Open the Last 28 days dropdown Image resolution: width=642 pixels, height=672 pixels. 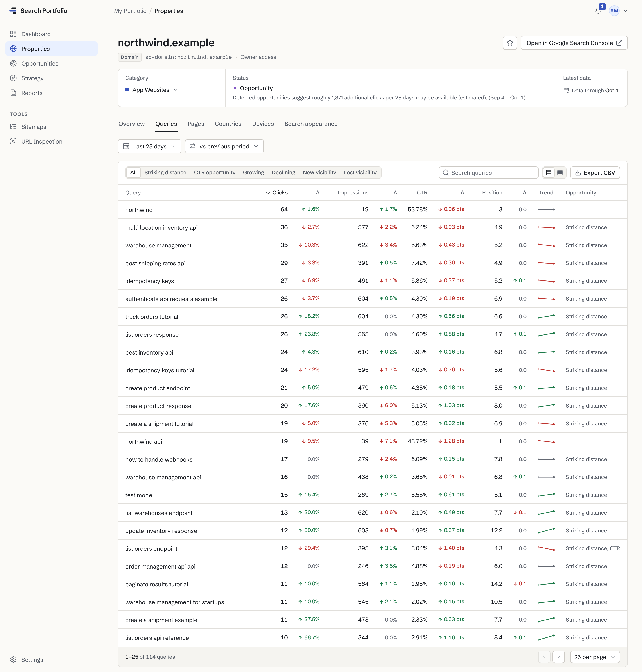point(150,146)
